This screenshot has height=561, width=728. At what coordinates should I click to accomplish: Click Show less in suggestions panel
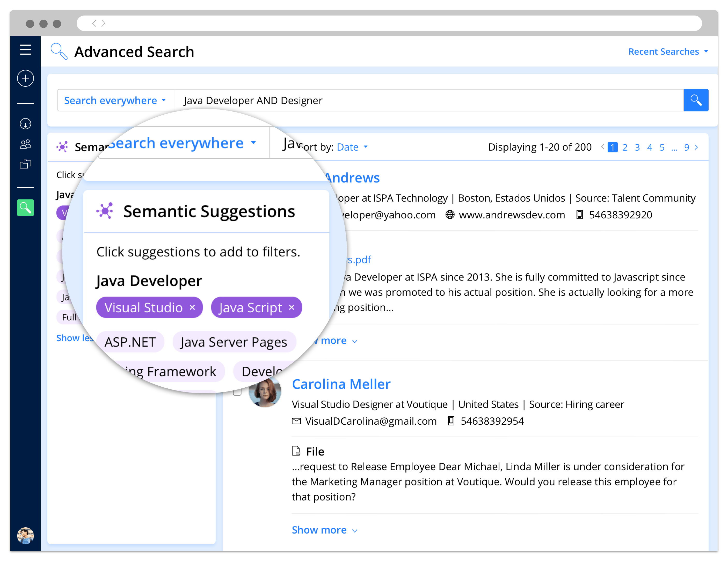pos(75,338)
